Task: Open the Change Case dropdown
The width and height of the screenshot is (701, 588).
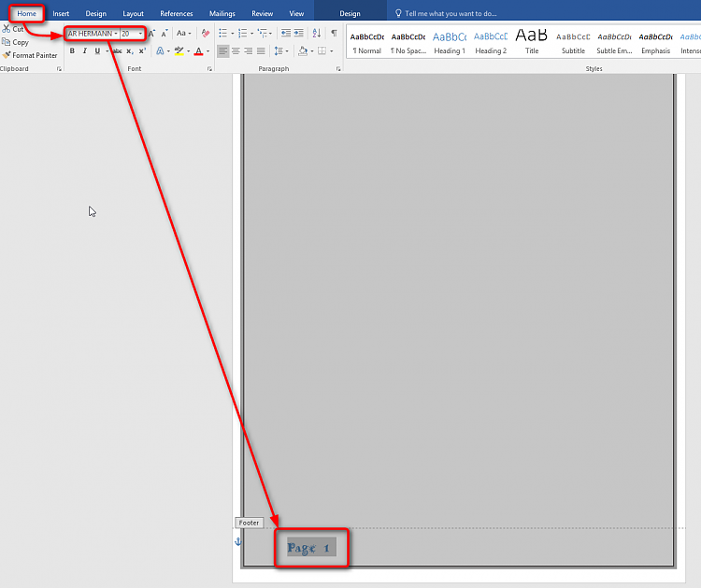Action: [x=183, y=33]
